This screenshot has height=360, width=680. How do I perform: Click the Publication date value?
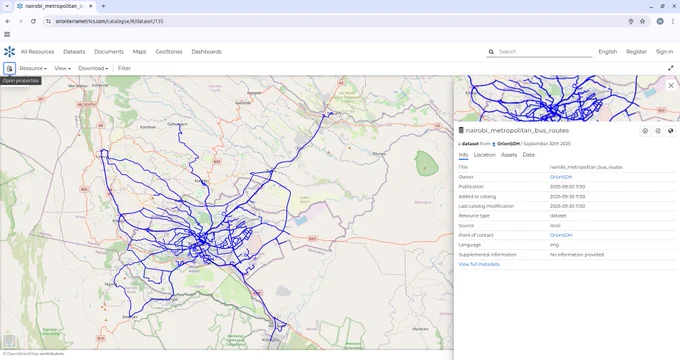(x=567, y=187)
